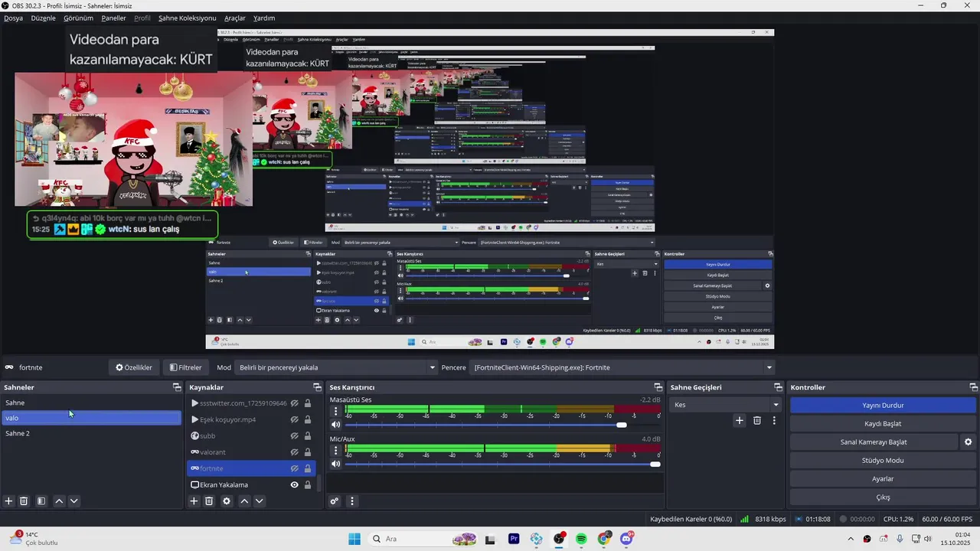This screenshot has width=980, height=551.
Task: Remove the selected source with the Kaynaklar trash icon
Action: point(209,501)
